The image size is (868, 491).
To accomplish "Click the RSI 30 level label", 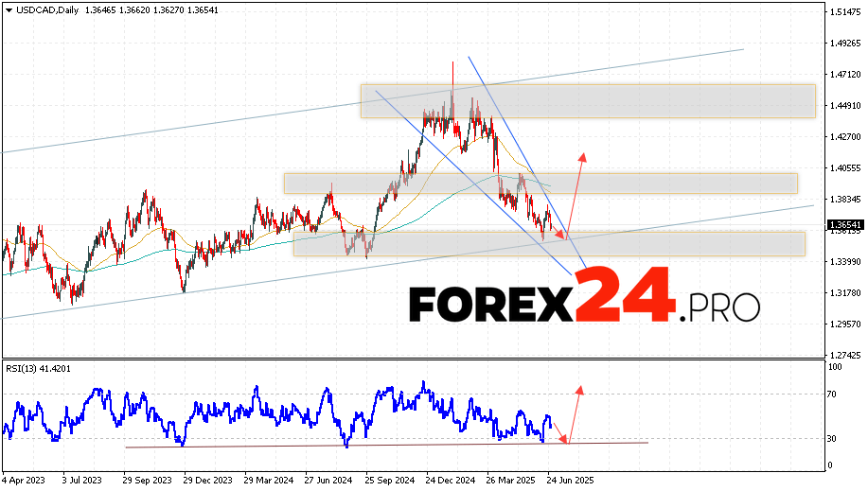I will tap(833, 437).
